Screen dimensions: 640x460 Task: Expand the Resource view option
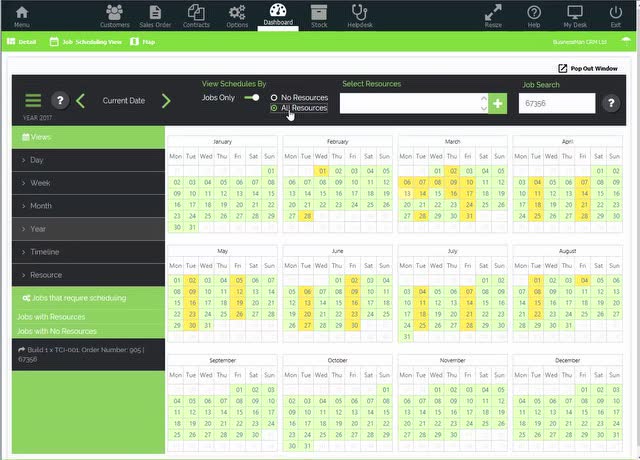88,275
